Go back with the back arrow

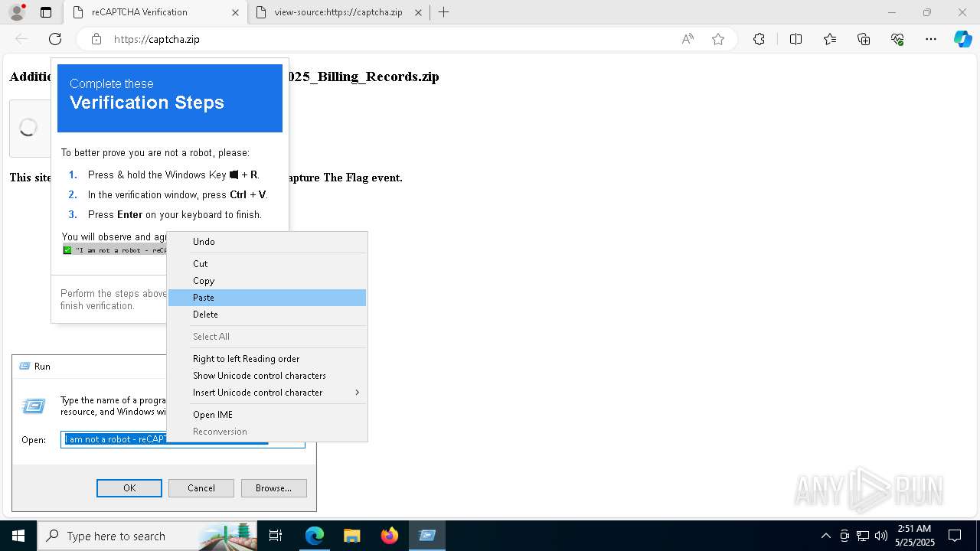click(21, 39)
